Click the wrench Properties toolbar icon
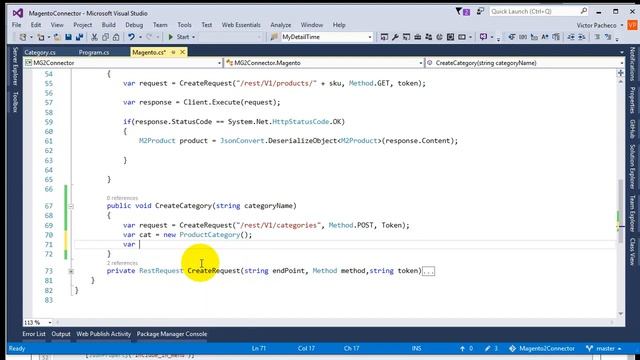 395,37
